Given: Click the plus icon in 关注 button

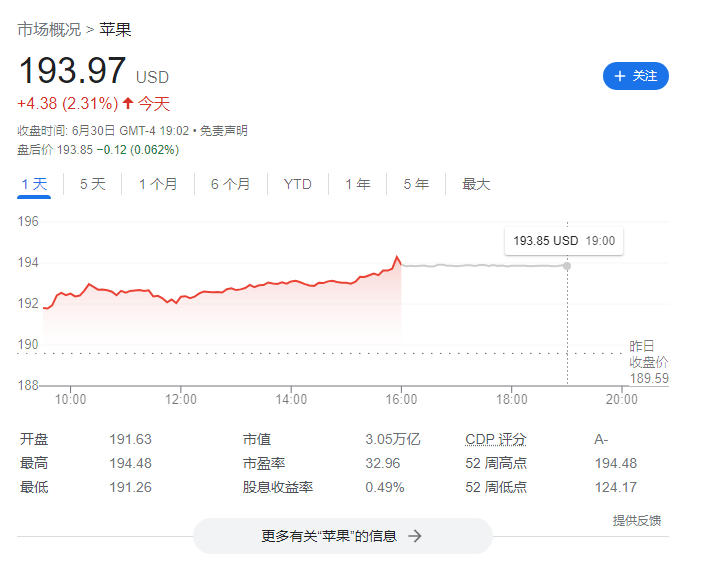Looking at the screenshot, I should 620,76.
